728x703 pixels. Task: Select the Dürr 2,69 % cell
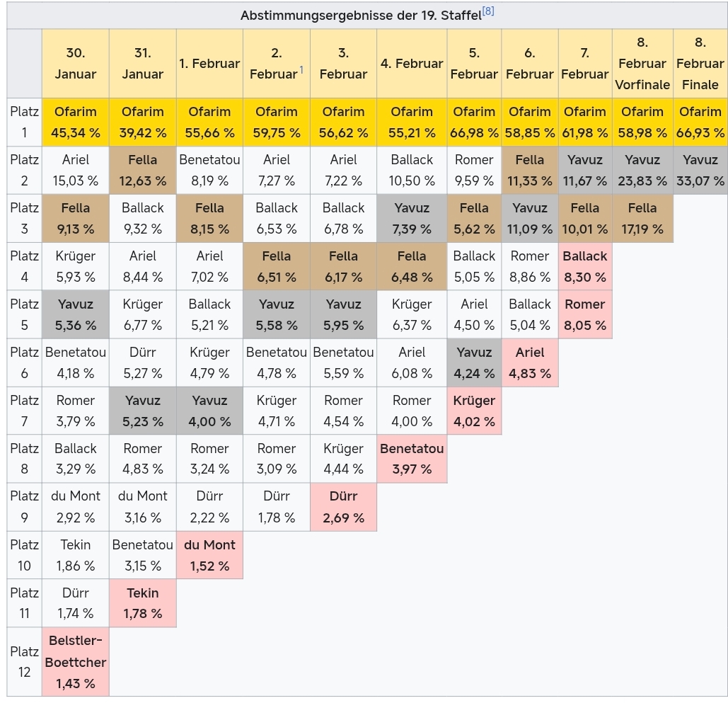coord(343,507)
